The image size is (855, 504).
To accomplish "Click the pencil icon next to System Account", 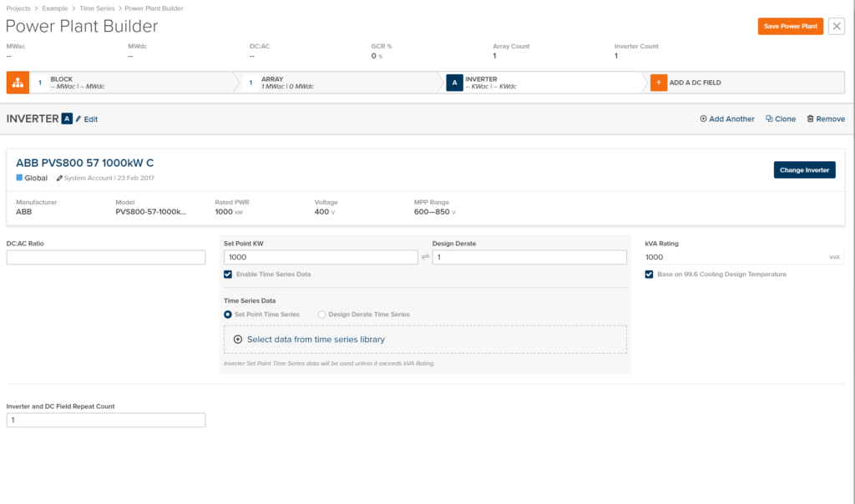I will pos(59,179).
